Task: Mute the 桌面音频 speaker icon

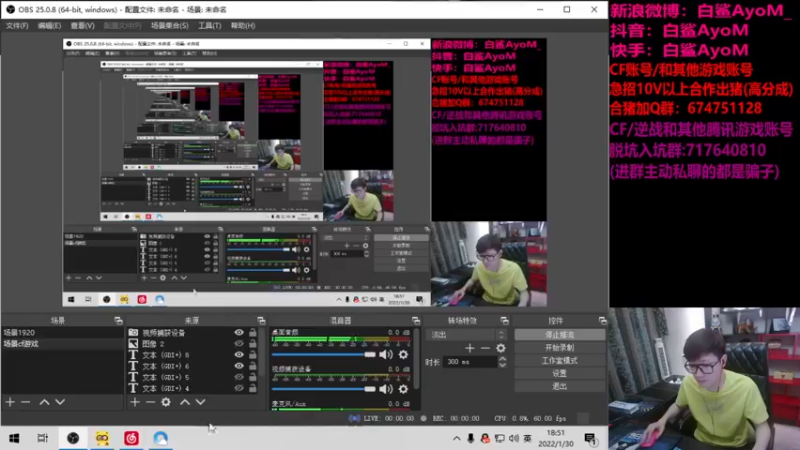Action: point(386,355)
